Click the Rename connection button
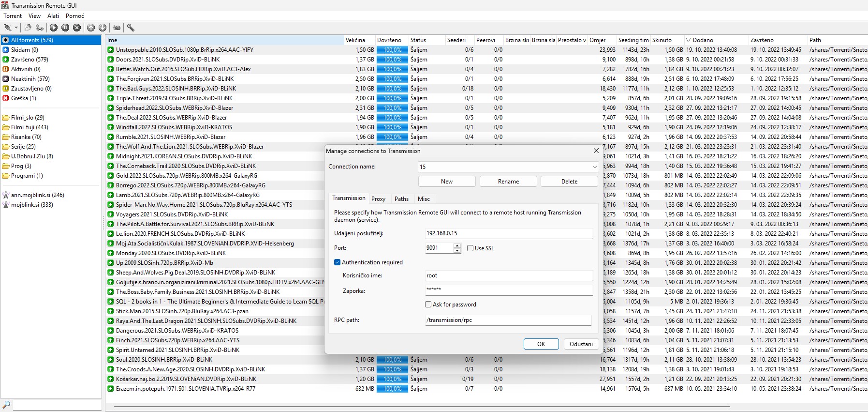The image size is (868, 412). [x=508, y=182]
